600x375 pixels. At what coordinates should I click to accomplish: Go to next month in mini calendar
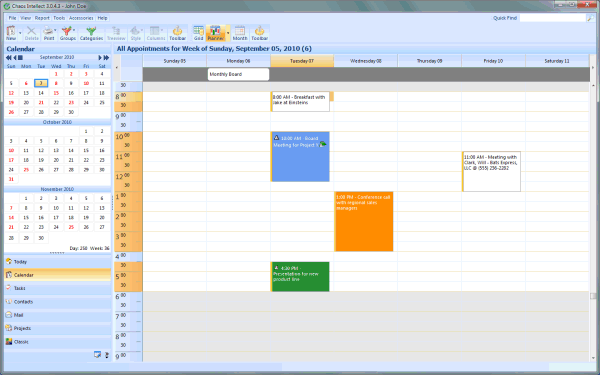[x=100, y=57]
